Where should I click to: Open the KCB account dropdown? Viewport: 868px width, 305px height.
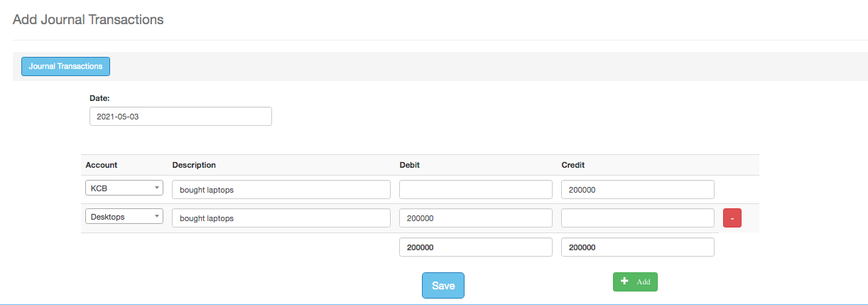pyautogui.click(x=124, y=188)
